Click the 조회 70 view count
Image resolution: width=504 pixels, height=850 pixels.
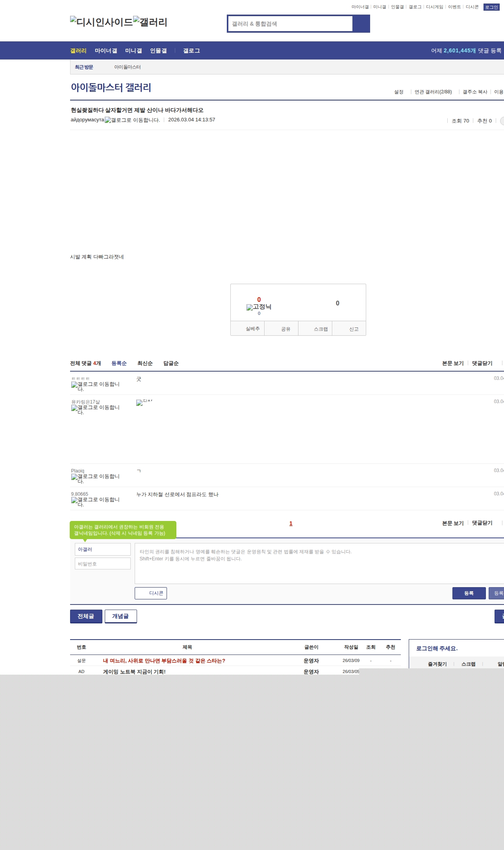[x=460, y=121]
